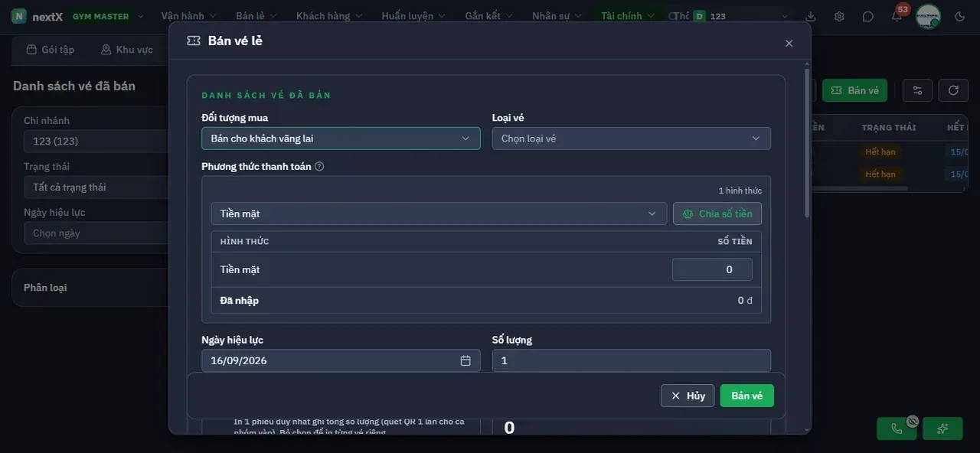Open the chat messages icon

tap(867, 16)
